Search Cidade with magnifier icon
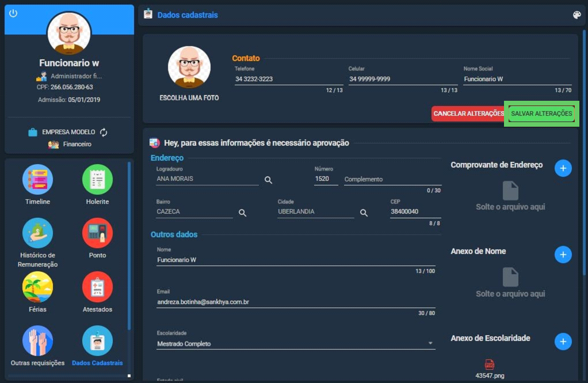Screen dimensions: 588x383 point(364,213)
